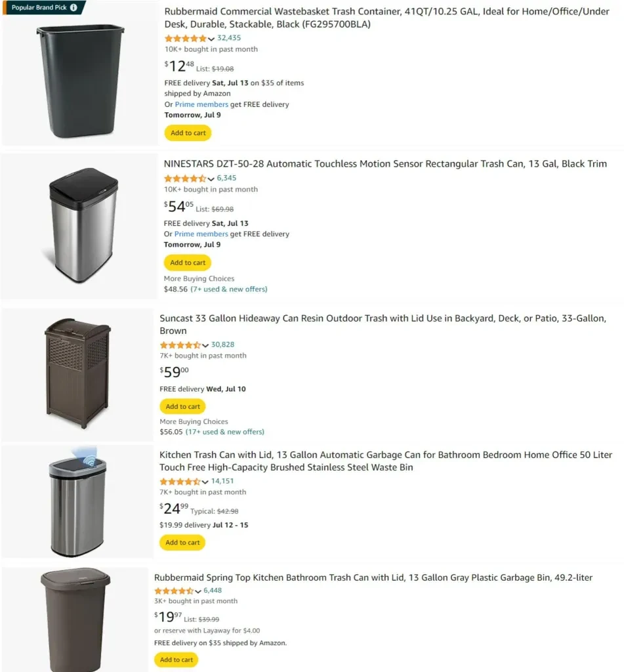Viewport: 624px width, 672px height.
Task: Open the 7+ used & new offers link
Action: [x=229, y=289]
